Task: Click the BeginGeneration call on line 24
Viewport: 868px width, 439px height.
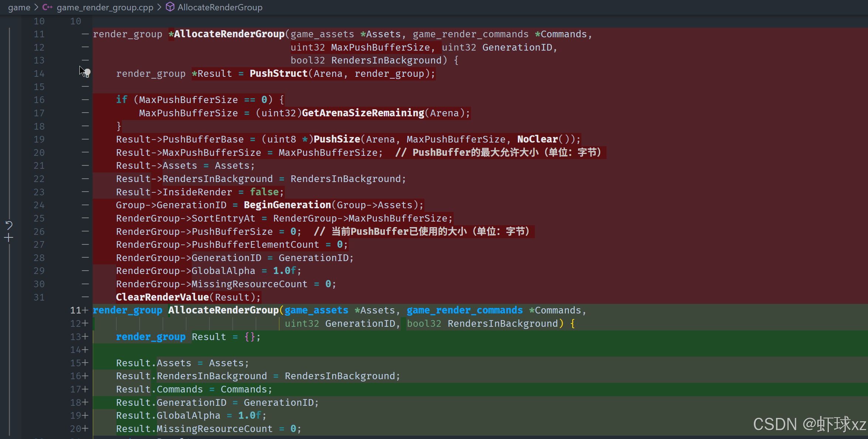Action: pos(287,205)
